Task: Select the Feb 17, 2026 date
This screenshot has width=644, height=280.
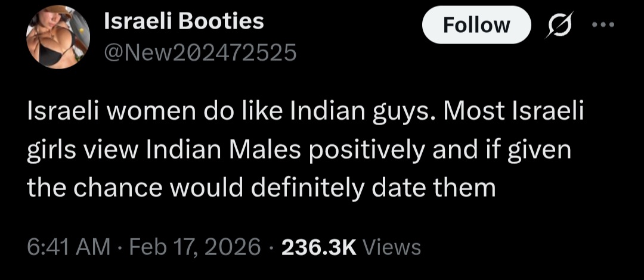Action: [x=193, y=246]
